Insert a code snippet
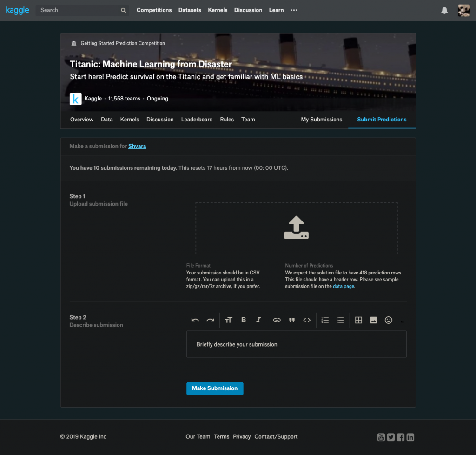The image size is (476, 455). [307, 320]
